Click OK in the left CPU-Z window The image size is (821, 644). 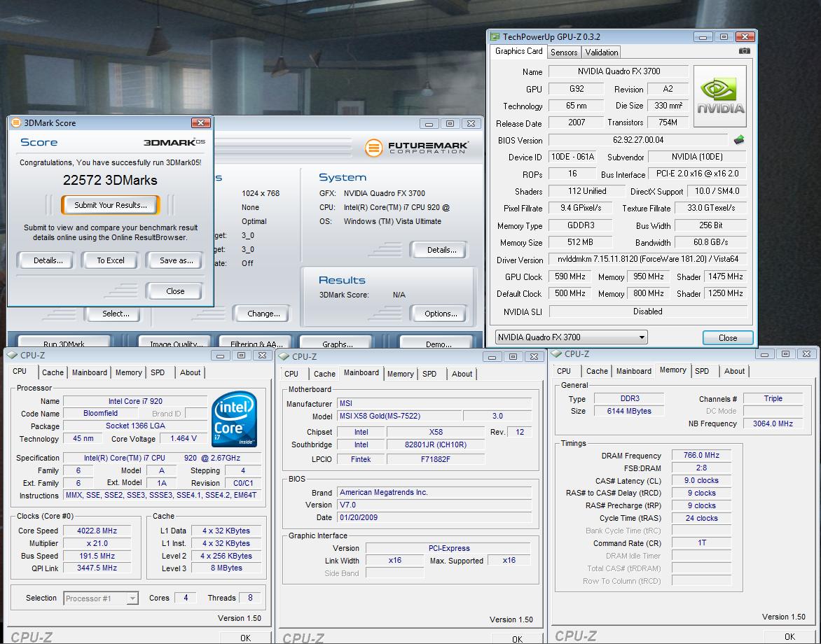point(245,638)
